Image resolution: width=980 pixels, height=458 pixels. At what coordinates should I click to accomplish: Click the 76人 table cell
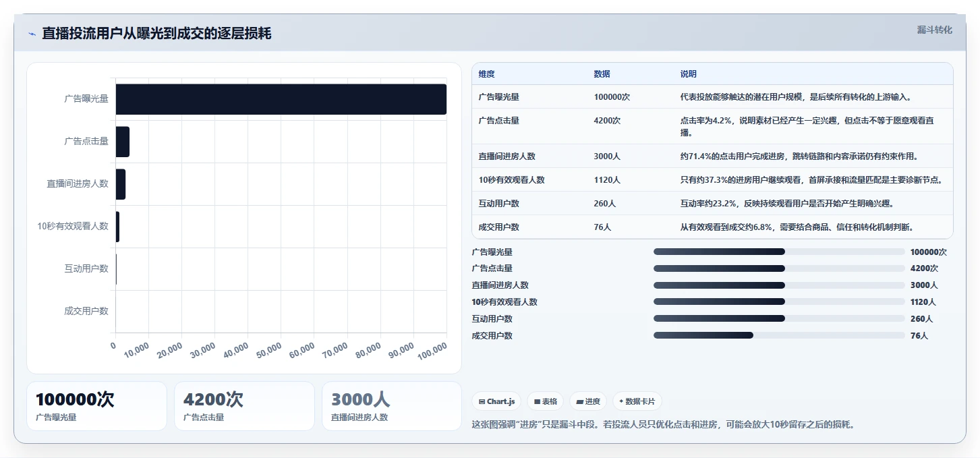[602, 227]
